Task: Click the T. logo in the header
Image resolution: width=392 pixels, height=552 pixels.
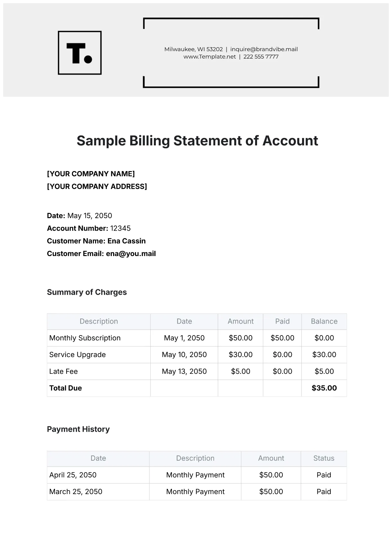Action: (80, 53)
